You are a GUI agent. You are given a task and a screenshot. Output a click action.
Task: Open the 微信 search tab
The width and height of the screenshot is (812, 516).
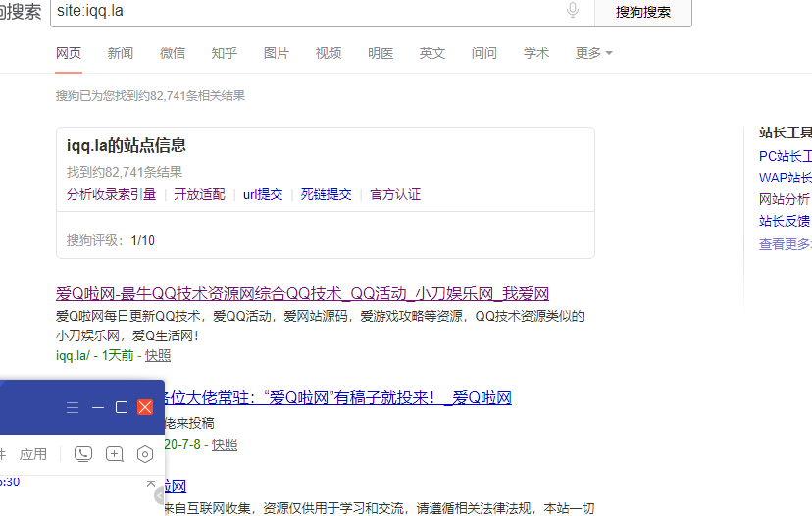tap(173, 53)
